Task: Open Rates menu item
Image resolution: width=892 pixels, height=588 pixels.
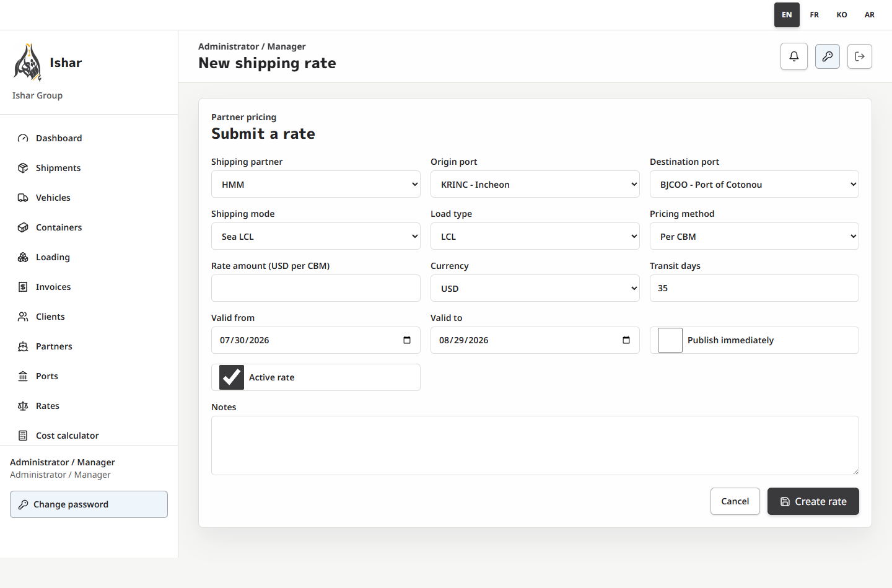Action: point(89,406)
